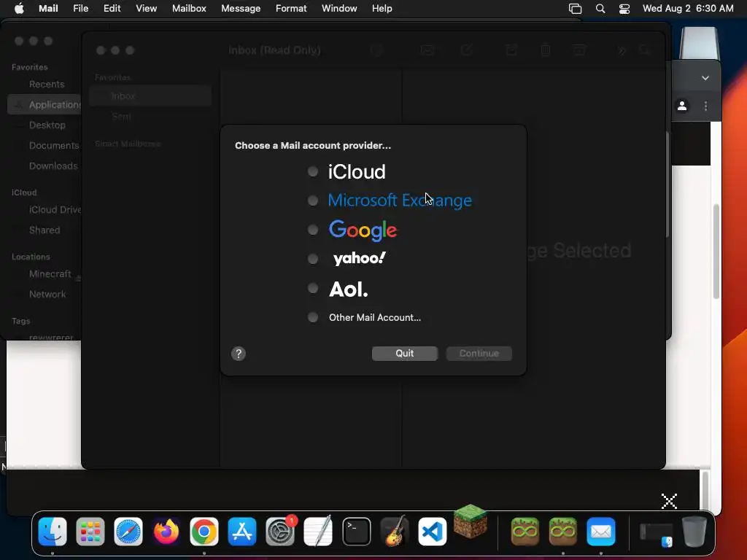The height and width of the screenshot is (560, 747).
Task: Open the Message menu
Action: tap(241, 9)
